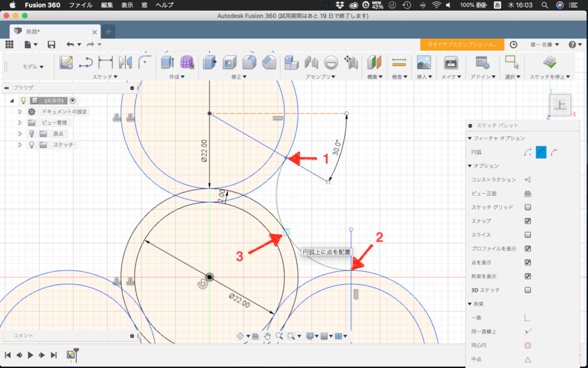
Task: Expand the Sketch folder tree node
Action: [x=20, y=144]
